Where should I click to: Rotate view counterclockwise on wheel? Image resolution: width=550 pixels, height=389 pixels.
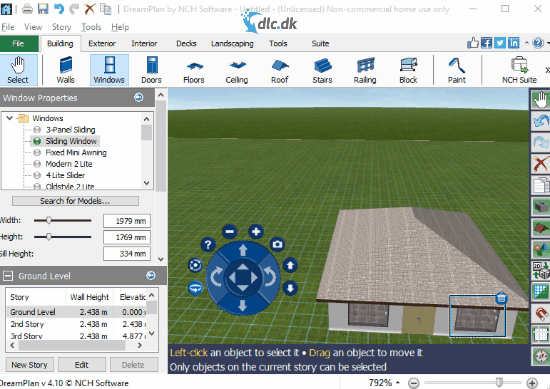[269, 277]
